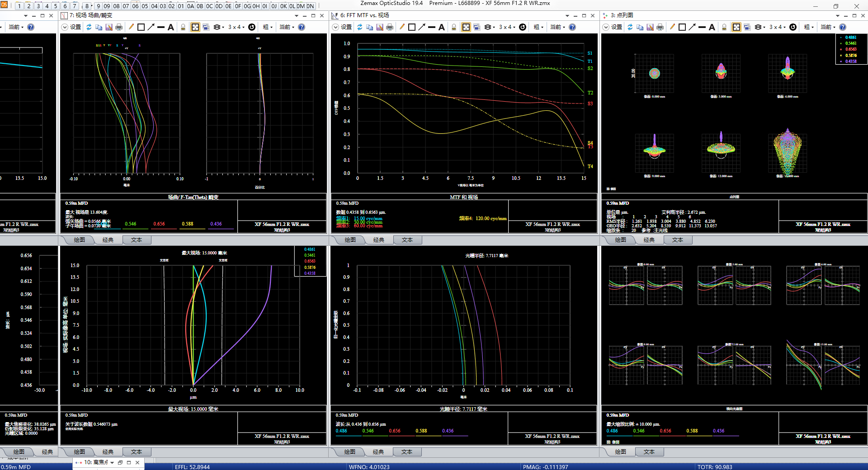Open 经典 tab under field curvature plot
Viewport: 868px width, 470px height.
(x=108, y=240)
